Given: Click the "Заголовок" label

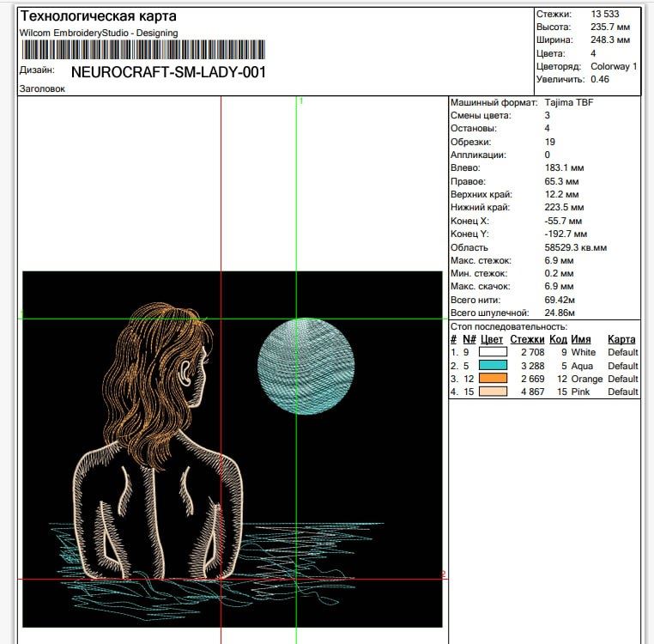Looking at the screenshot, I should tap(41, 88).
